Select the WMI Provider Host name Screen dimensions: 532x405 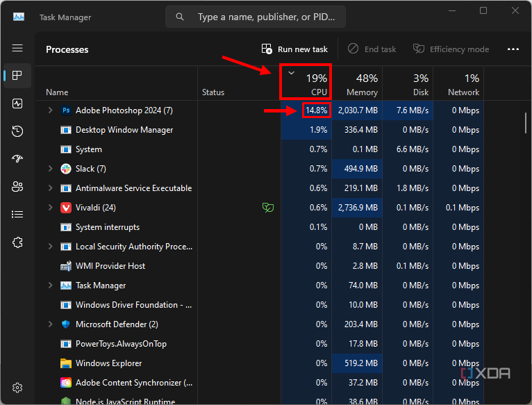(x=110, y=266)
